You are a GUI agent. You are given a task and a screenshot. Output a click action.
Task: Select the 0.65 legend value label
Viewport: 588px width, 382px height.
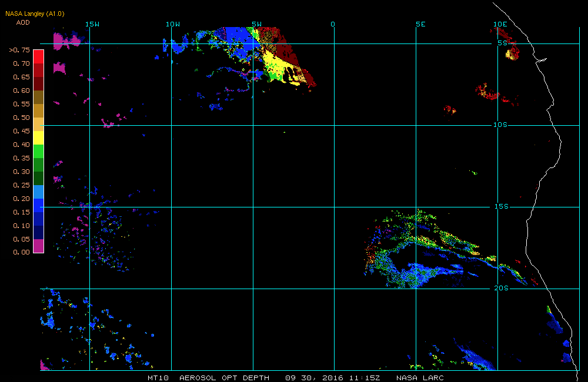click(x=21, y=77)
